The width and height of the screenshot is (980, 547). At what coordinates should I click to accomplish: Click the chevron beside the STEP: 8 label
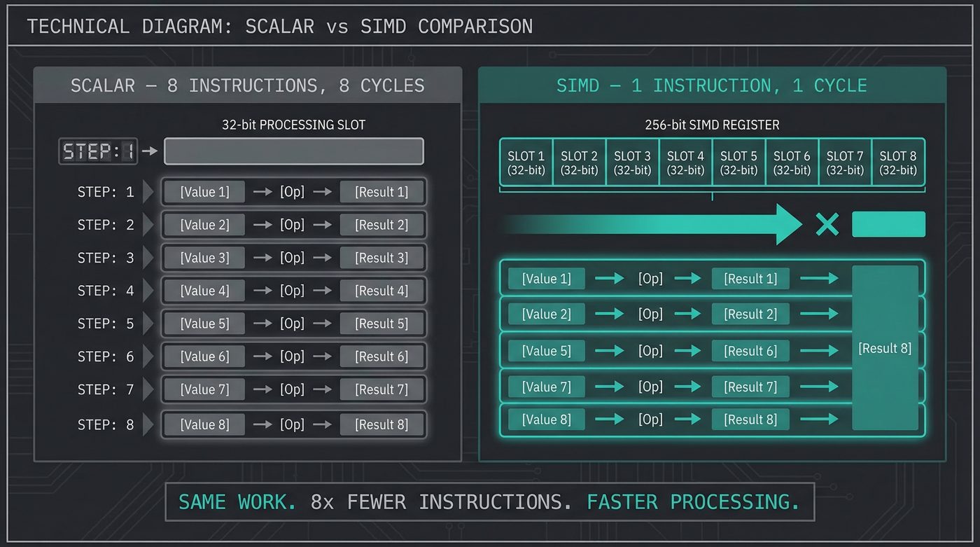(x=149, y=424)
